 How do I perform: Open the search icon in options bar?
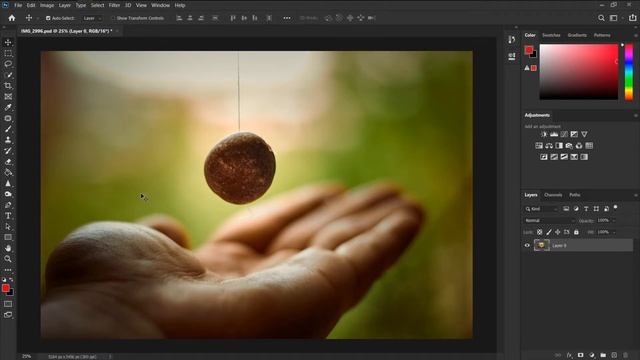tap(601, 18)
